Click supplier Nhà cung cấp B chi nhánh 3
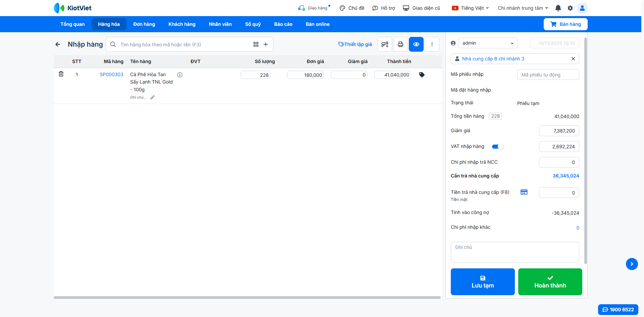Image resolution: width=644 pixels, height=317 pixels. click(493, 59)
